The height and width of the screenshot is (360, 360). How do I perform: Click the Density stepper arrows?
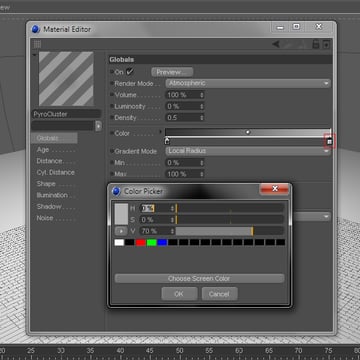coord(202,118)
